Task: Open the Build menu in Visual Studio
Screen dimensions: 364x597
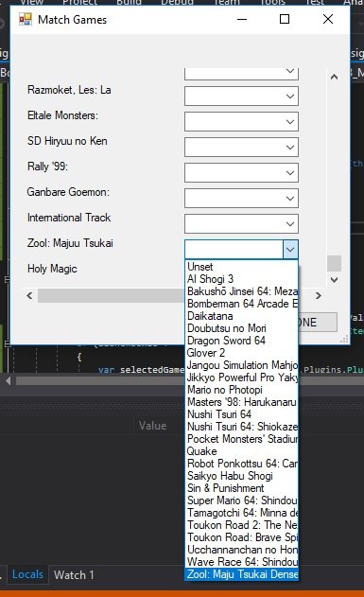Action: pos(129,2)
